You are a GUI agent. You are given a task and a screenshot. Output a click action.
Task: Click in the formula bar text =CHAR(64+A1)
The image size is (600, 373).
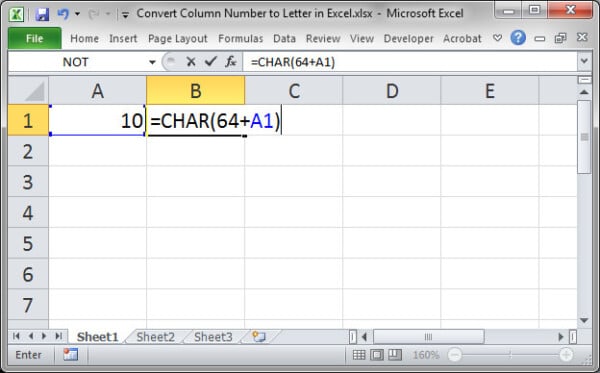point(293,62)
